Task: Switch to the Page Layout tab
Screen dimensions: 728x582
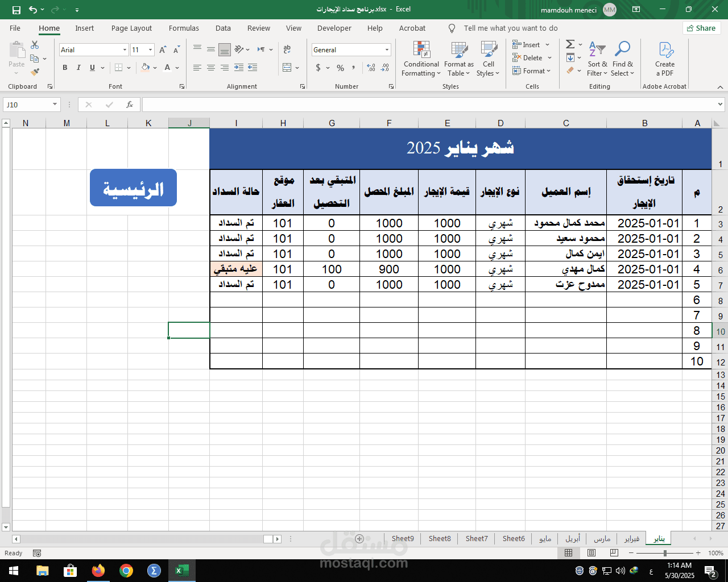Action: coord(131,28)
